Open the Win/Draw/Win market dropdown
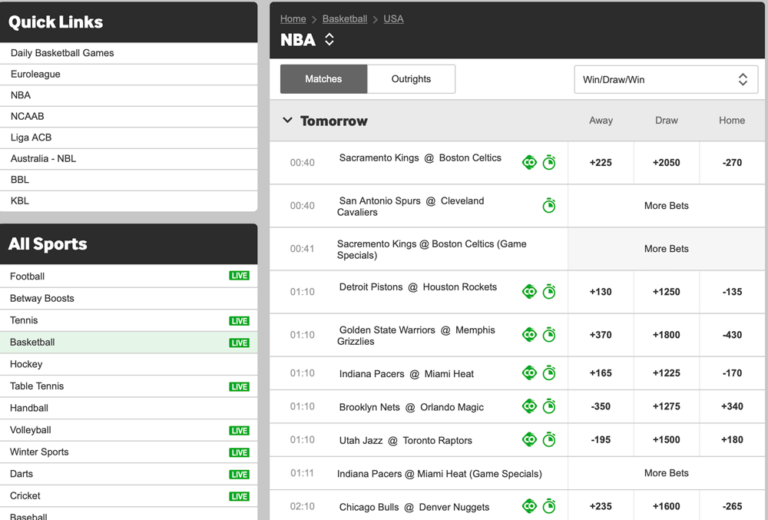Image resolution: width=768 pixels, height=520 pixels. [x=666, y=79]
